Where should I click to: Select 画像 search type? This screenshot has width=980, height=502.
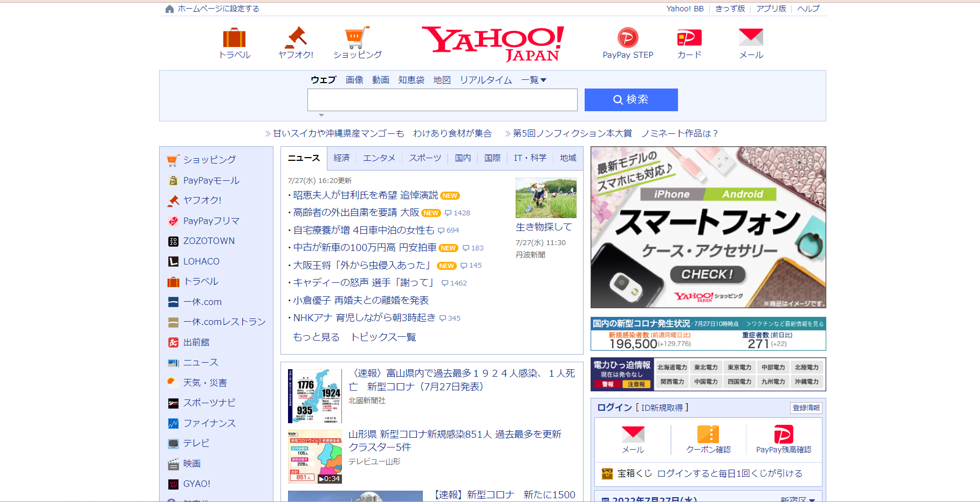(354, 80)
